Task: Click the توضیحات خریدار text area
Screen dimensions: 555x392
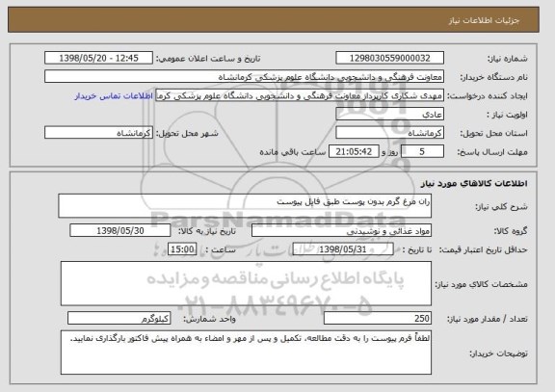Action: coord(246,353)
